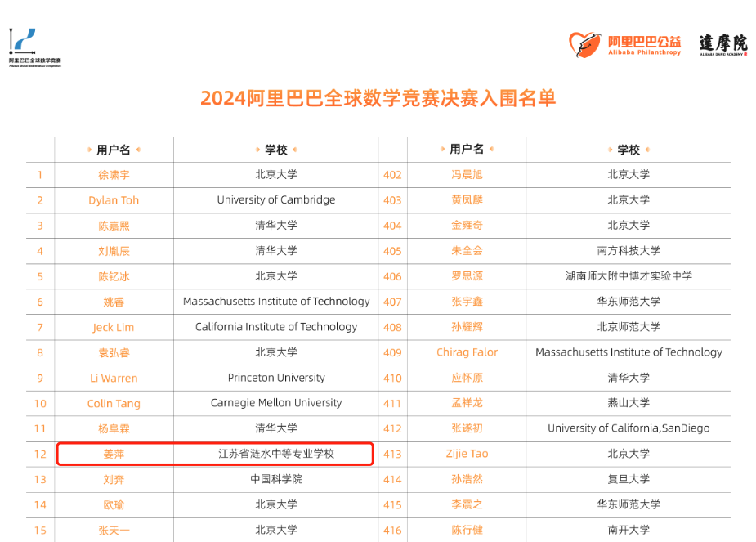Viewport: 756px width, 542px height.
Task: Select the name Chirag Falor
Action: point(467,352)
